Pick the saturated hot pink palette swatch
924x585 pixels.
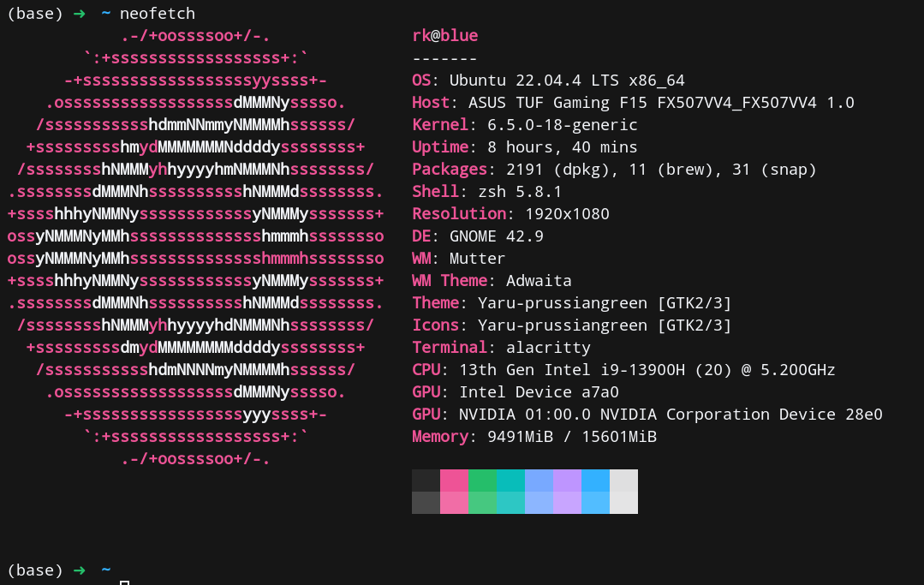coord(455,481)
